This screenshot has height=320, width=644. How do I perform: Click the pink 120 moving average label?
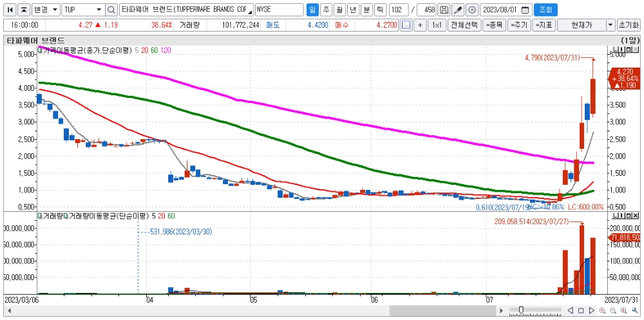(x=166, y=50)
